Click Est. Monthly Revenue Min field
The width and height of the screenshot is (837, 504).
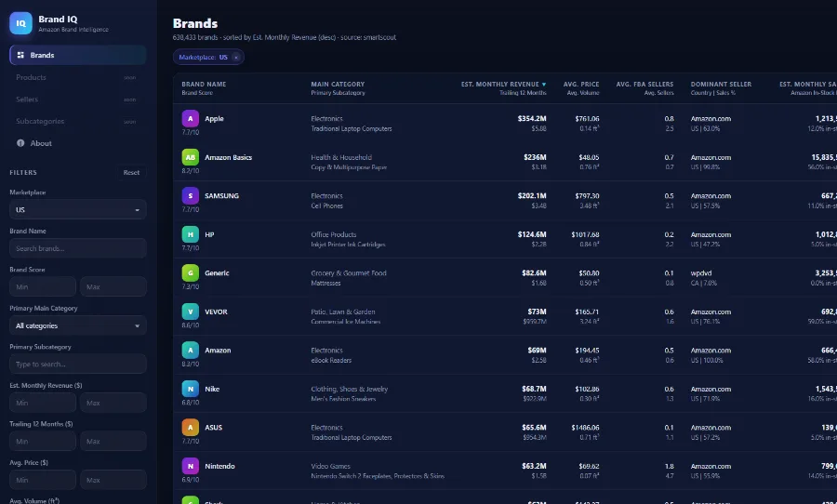tap(43, 403)
